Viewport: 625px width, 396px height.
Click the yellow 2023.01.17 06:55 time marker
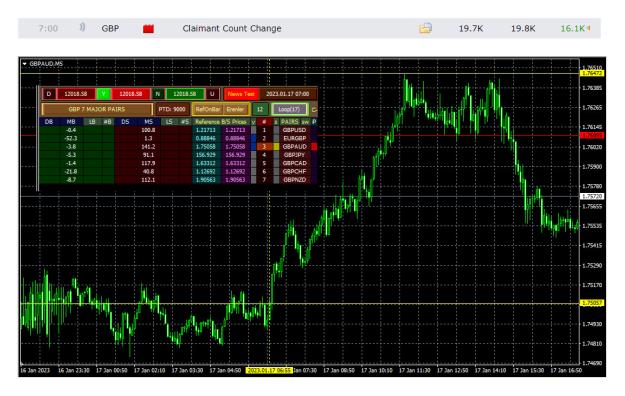pyautogui.click(x=269, y=370)
